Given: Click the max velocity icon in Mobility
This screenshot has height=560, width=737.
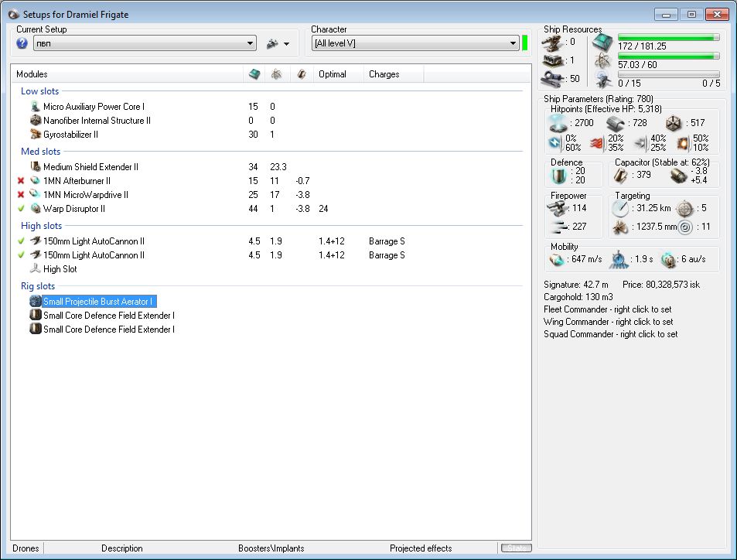Looking at the screenshot, I should coord(557,259).
